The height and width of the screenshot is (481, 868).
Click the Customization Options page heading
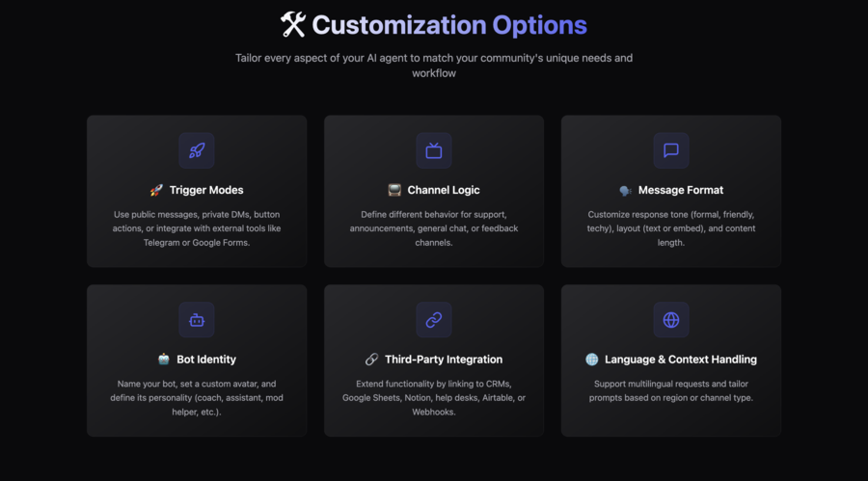[449, 25]
